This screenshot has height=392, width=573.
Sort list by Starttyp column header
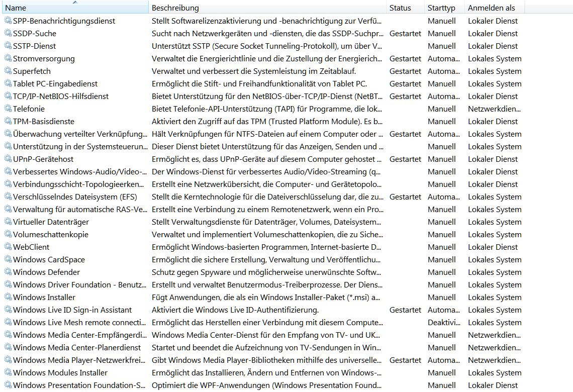444,8
